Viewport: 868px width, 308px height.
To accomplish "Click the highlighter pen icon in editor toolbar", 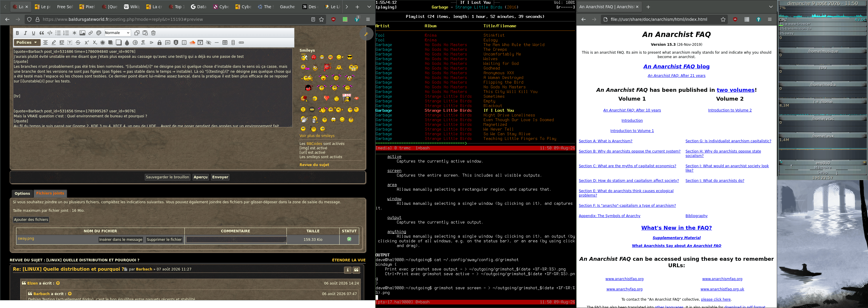I will [54, 43].
